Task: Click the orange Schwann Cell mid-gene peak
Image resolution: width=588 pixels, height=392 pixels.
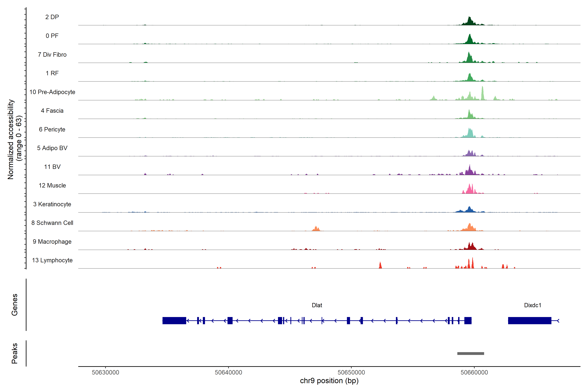Action: click(x=316, y=229)
